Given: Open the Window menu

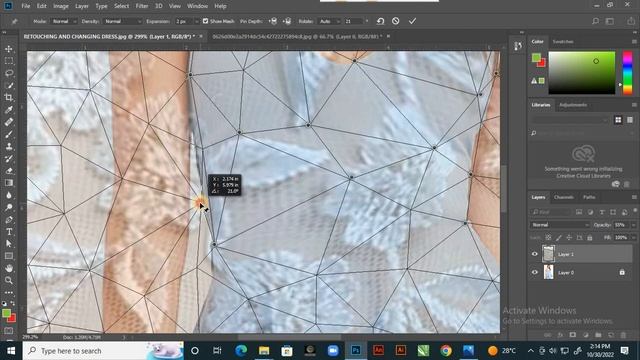Looking at the screenshot, I should click(198, 6).
